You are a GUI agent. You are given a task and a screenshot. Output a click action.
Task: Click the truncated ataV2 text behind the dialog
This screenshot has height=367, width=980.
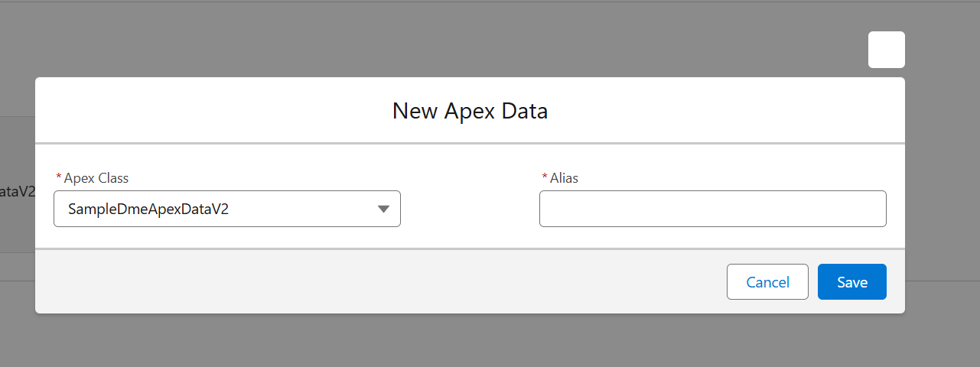(18, 191)
